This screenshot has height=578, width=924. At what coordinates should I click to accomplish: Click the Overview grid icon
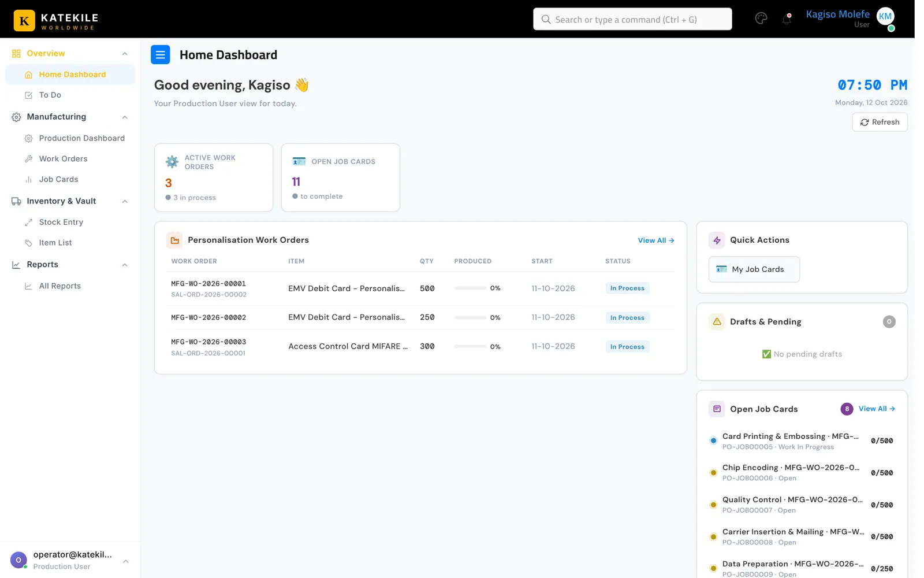[16, 54]
